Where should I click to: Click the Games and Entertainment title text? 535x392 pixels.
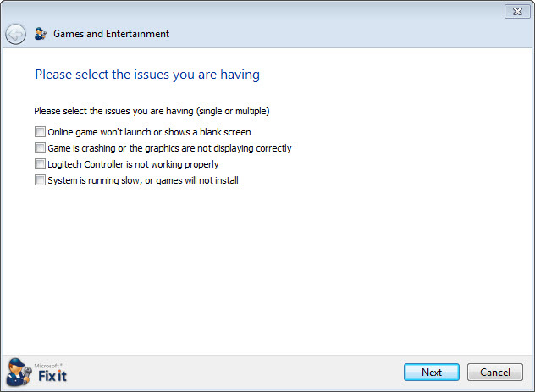(111, 34)
